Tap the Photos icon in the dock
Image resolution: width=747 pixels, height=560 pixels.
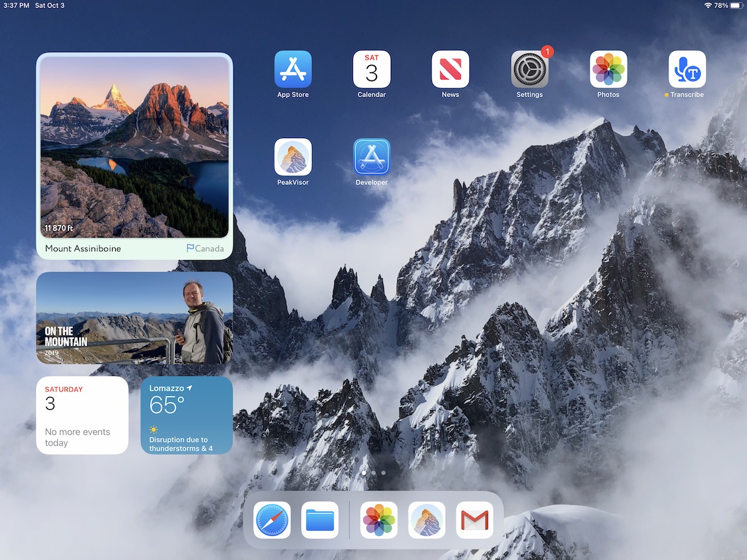(378, 520)
